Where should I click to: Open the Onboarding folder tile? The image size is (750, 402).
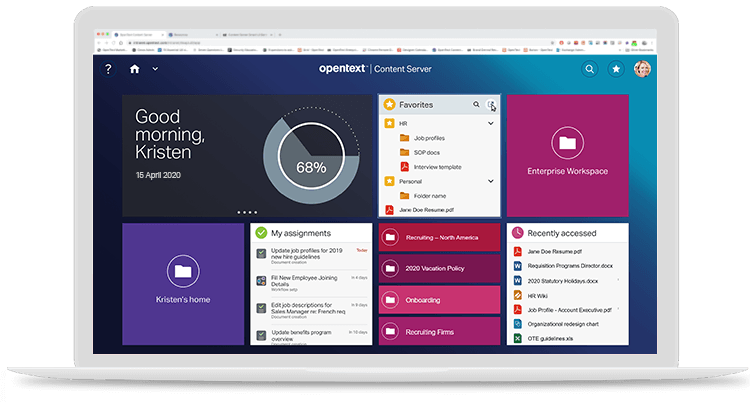point(439,300)
